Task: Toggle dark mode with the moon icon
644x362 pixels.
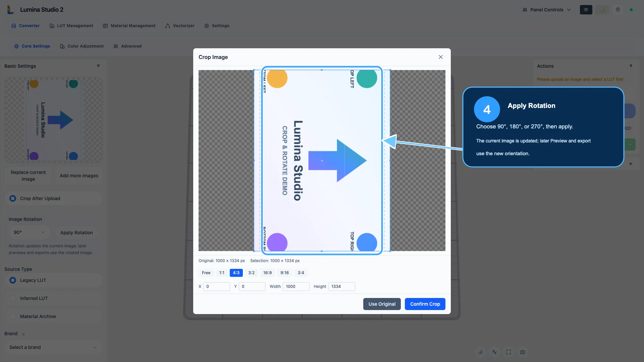Action: click(x=602, y=10)
